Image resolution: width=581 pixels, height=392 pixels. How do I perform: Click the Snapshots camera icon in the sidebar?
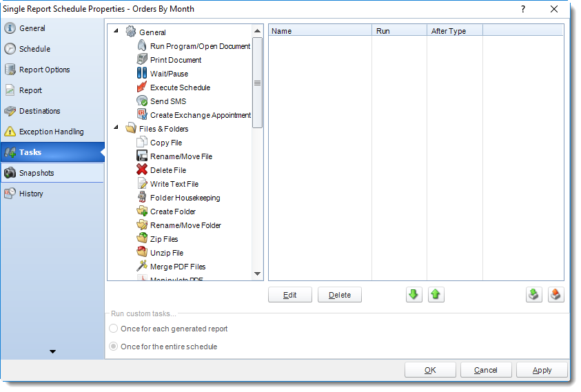pos(10,173)
